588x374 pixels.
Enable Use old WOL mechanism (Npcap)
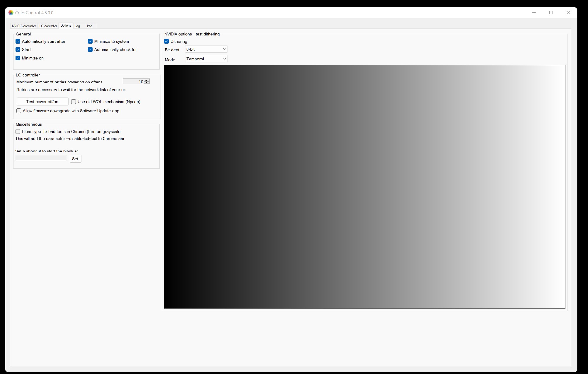(x=74, y=102)
